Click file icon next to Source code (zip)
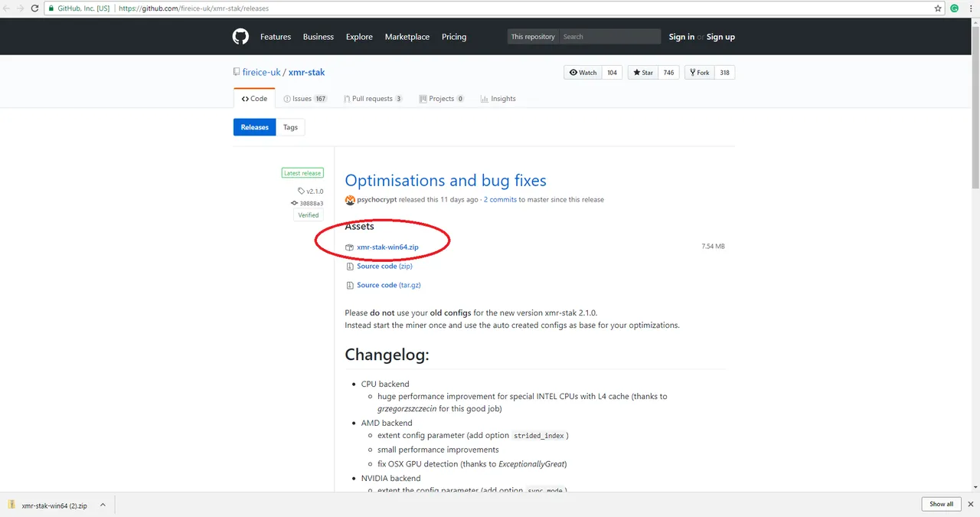Image resolution: width=980 pixels, height=517 pixels. 350,267
